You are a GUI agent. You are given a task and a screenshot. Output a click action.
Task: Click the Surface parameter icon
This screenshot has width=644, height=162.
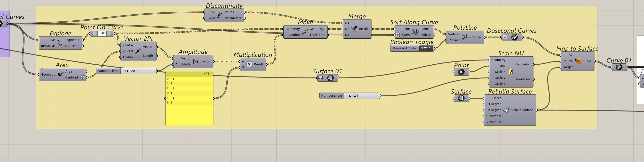coord(461,98)
